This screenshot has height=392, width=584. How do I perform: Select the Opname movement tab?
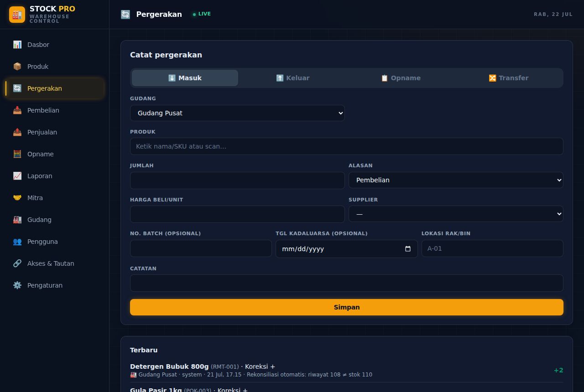(x=401, y=78)
